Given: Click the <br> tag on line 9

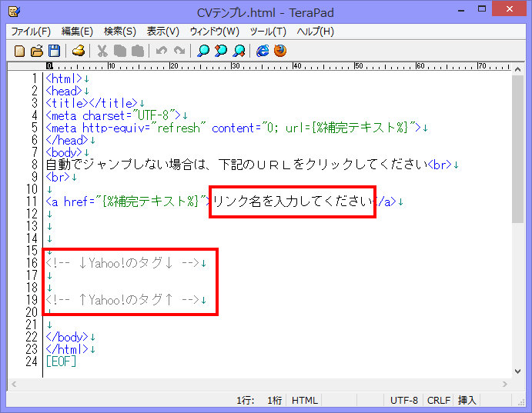Looking at the screenshot, I should tap(58, 177).
